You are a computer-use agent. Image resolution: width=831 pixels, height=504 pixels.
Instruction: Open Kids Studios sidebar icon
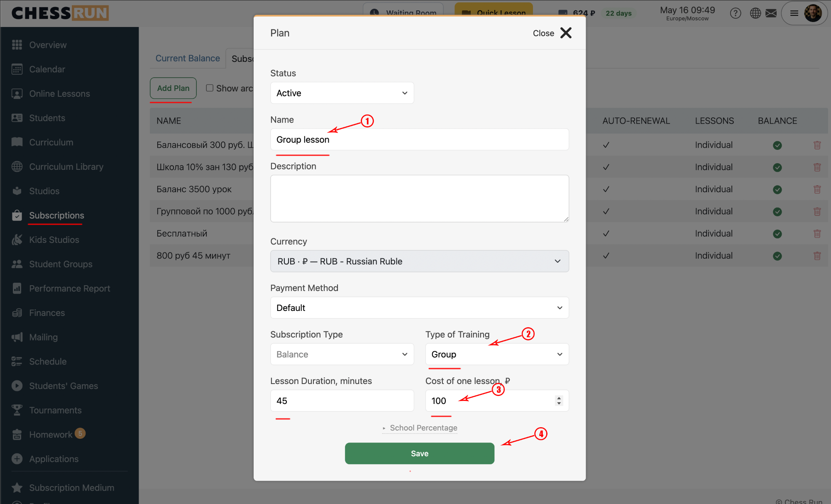pyautogui.click(x=17, y=240)
